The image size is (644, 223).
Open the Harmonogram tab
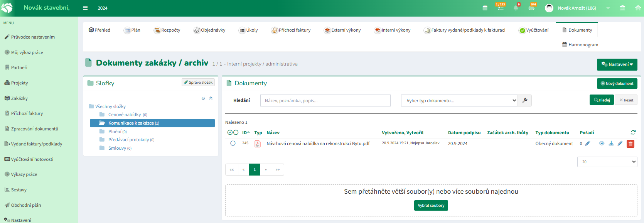[580, 45]
